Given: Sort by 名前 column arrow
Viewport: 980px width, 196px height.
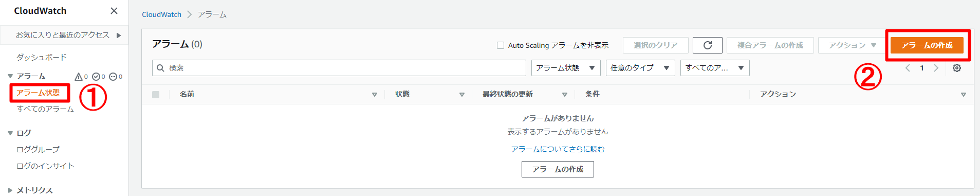Looking at the screenshot, I should pos(375,95).
